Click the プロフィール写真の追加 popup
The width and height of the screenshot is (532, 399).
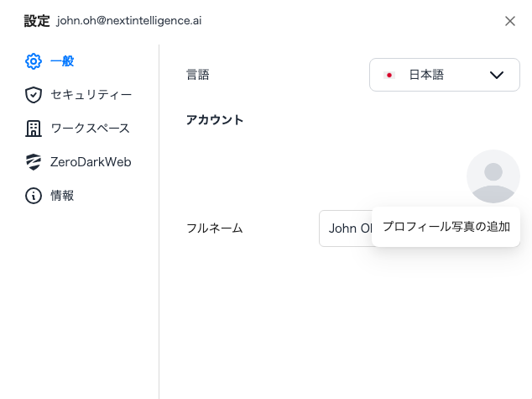click(446, 227)
